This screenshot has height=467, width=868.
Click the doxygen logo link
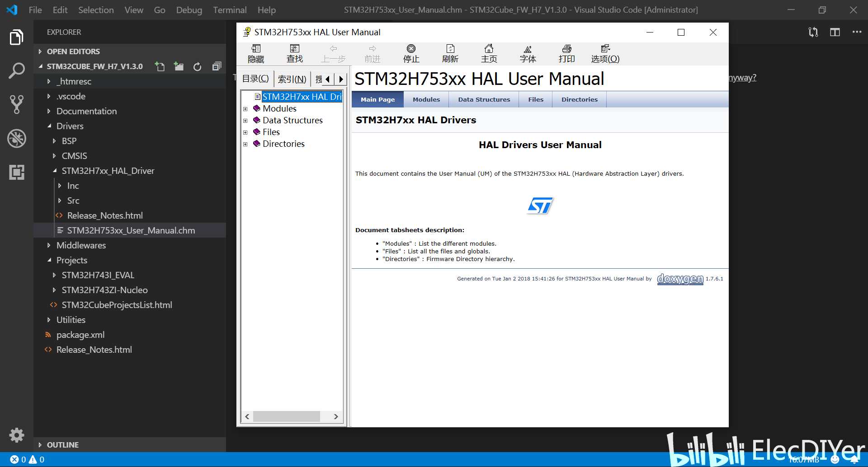(x=679, y=279)
